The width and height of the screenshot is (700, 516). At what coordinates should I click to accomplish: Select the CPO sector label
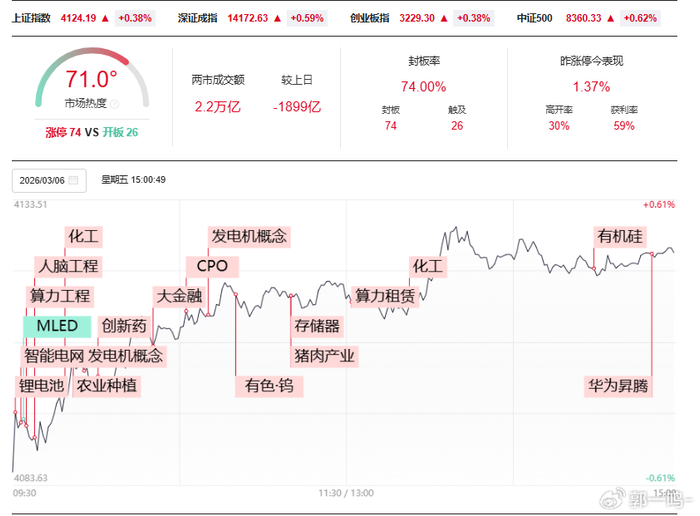click(x=212, y=266)
